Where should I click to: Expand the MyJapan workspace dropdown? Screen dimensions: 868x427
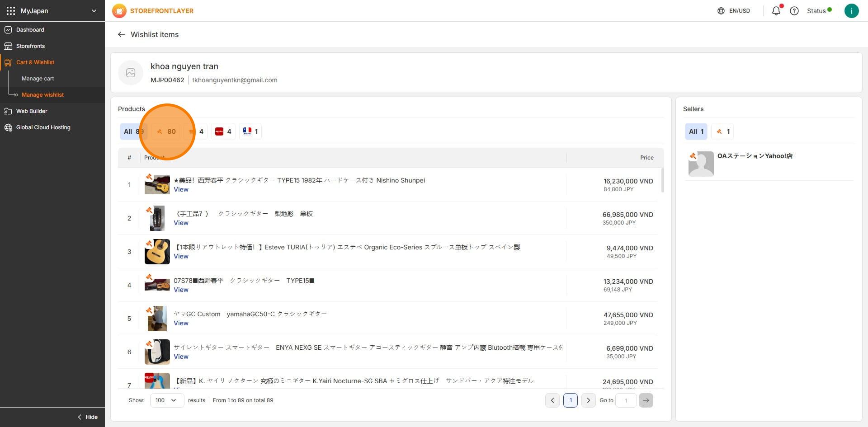[x=94, y=11]
